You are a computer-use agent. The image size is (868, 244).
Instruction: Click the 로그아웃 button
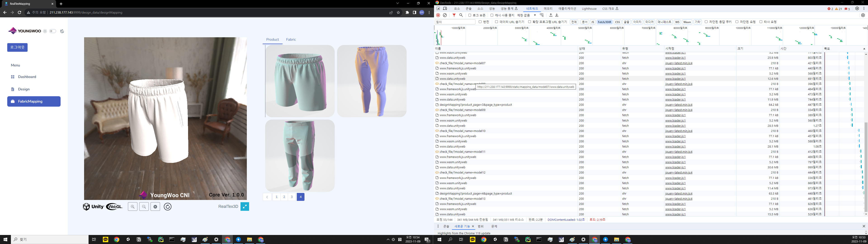pyautogui.click(x=17, y=47)
